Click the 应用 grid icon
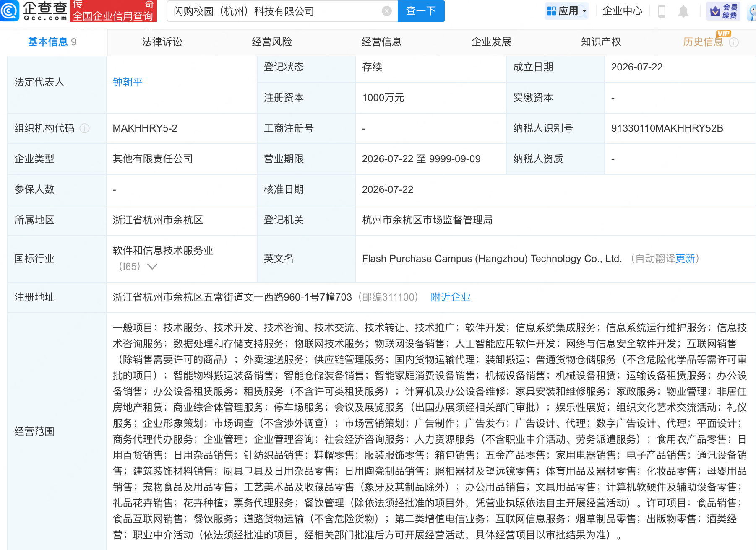 coord(552,11)
